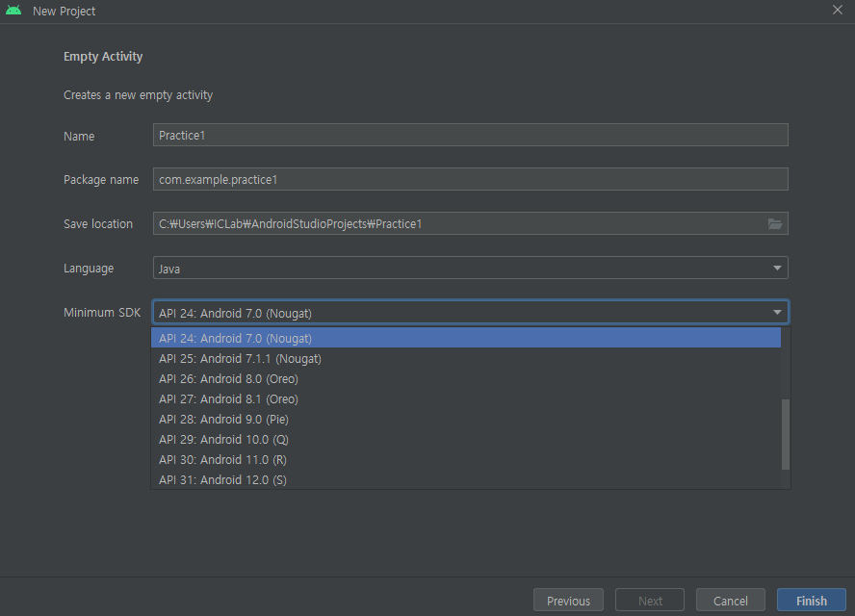Image resolution: width=855 pixels, height=616 pixels.
Task: Cancel the new project wizard
Action: [731, 601]
